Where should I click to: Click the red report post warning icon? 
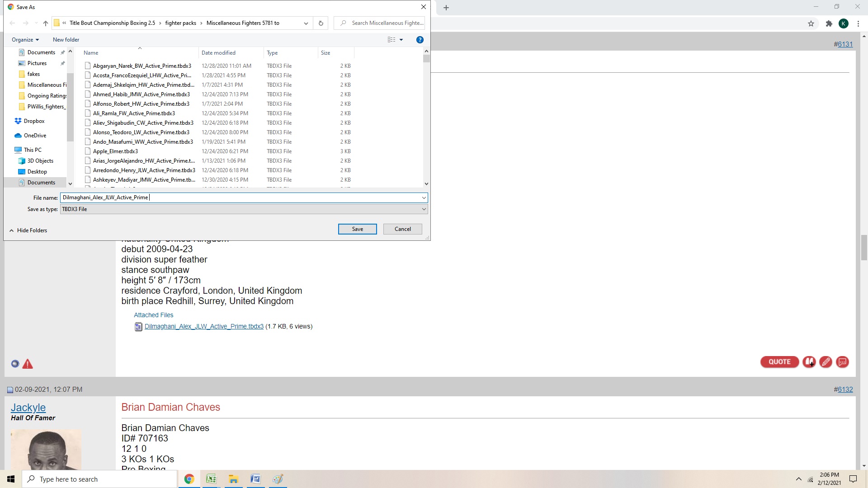(x=28, y=364)
